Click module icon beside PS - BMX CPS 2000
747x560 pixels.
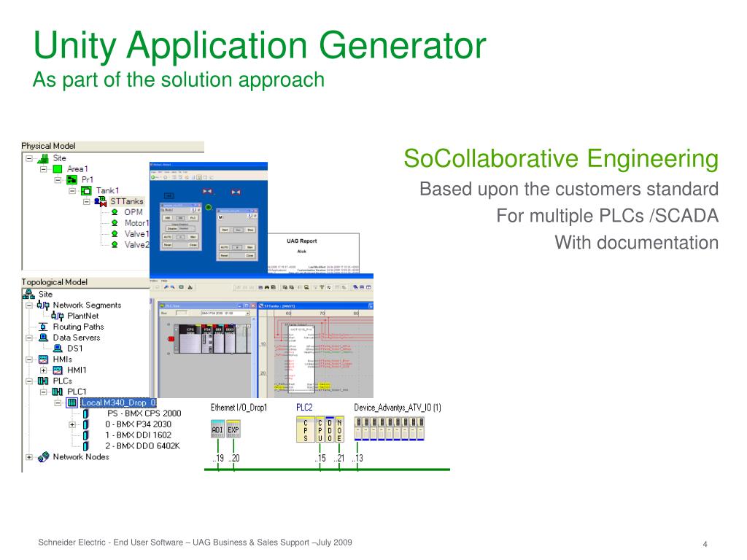86,413
